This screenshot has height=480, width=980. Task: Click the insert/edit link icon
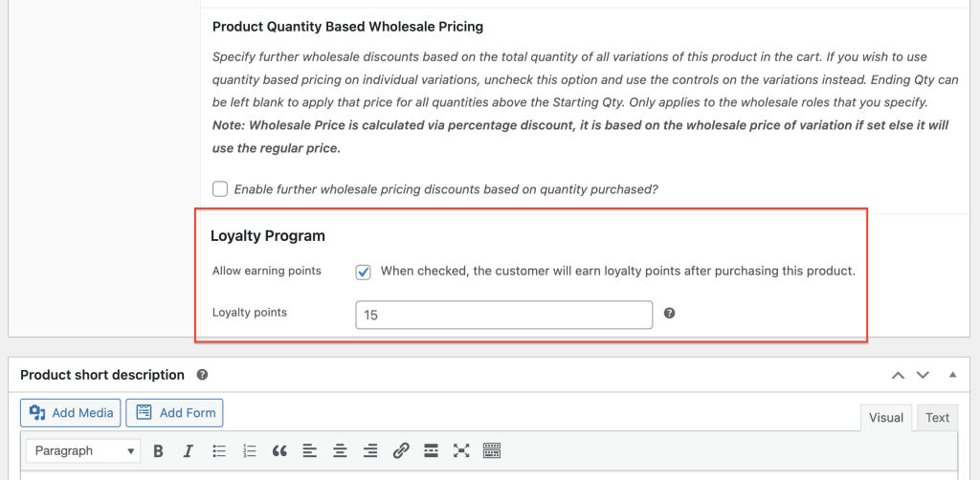[401, 451]
